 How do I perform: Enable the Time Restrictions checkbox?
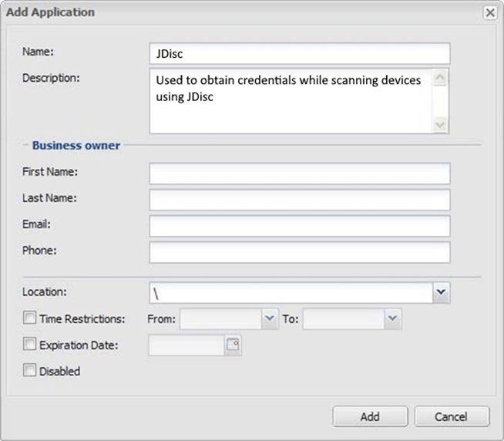click(x=29, y=318)
